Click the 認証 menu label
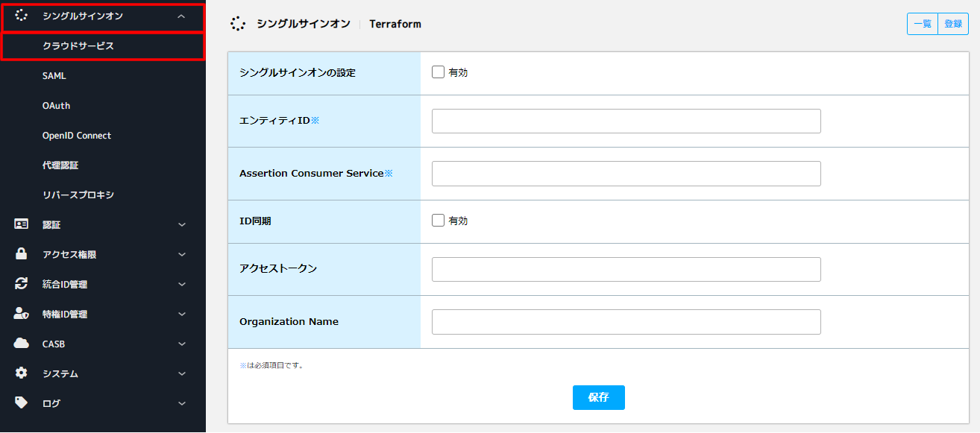Screen dimensions: 980x433 tap(51, 224)
